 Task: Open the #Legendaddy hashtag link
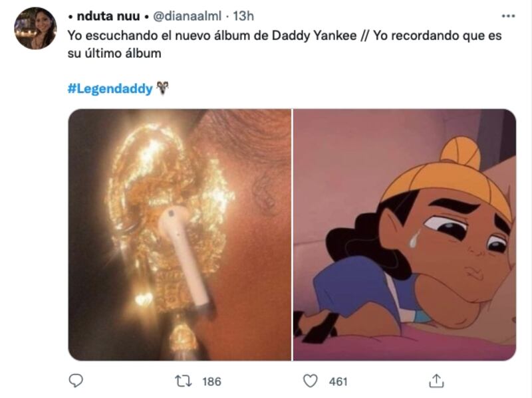coord(110,88)
